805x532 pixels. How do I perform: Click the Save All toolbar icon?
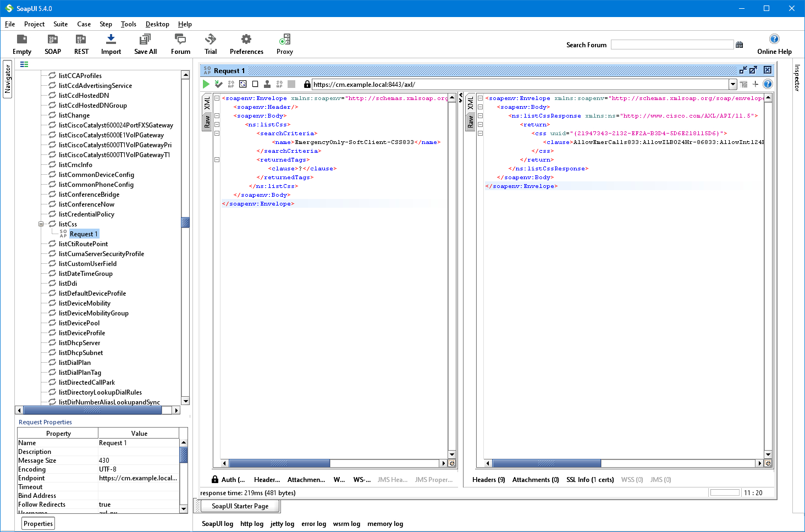pyautogui.click(x=145, y=44)
